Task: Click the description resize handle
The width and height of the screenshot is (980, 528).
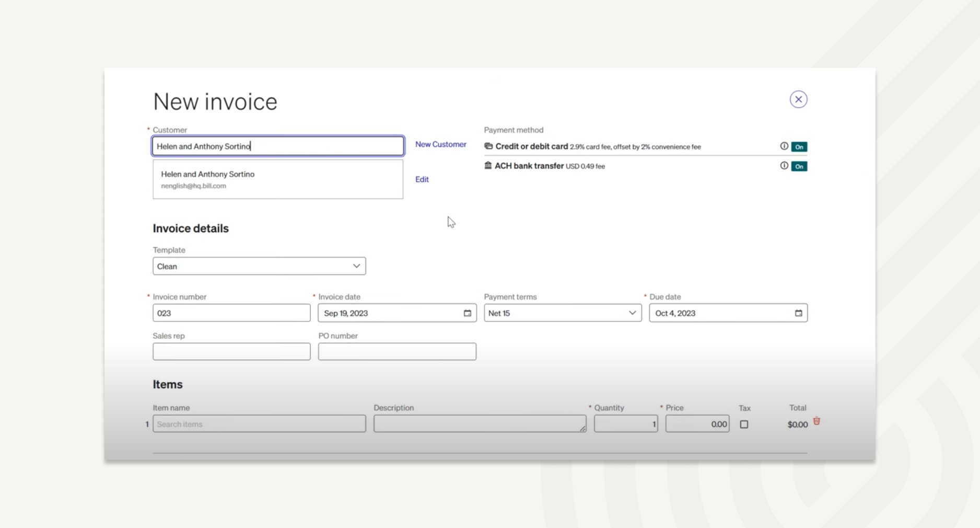Action: click(x=582, y=429)
